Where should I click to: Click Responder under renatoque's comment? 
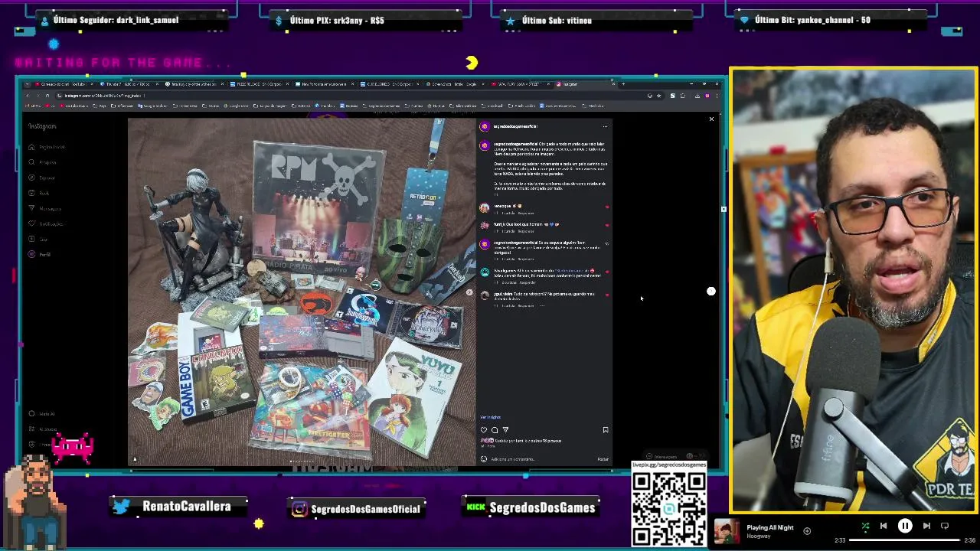(x=526, y=213)
